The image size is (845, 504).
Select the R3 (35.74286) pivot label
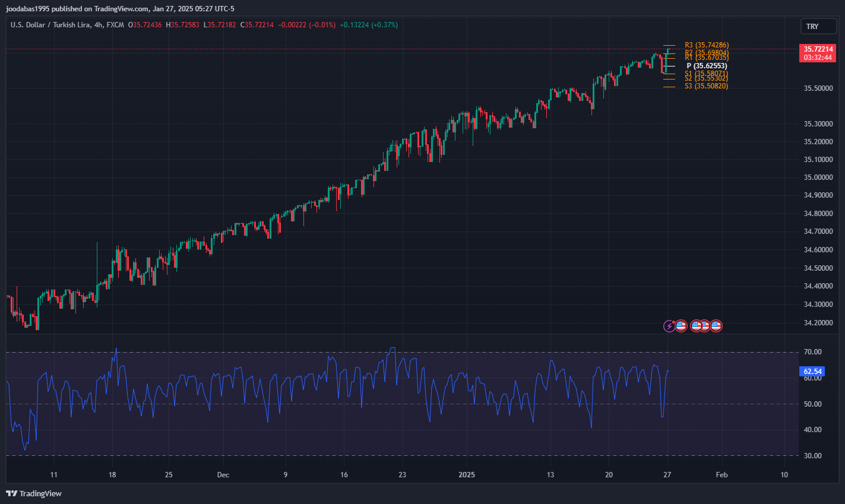pos(706,45)
